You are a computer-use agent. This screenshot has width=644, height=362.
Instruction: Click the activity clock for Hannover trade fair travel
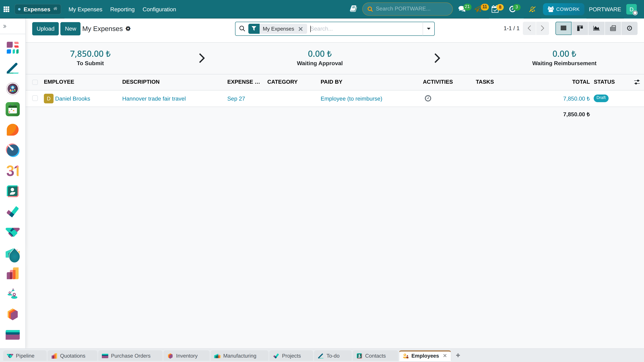click(428, 98)
